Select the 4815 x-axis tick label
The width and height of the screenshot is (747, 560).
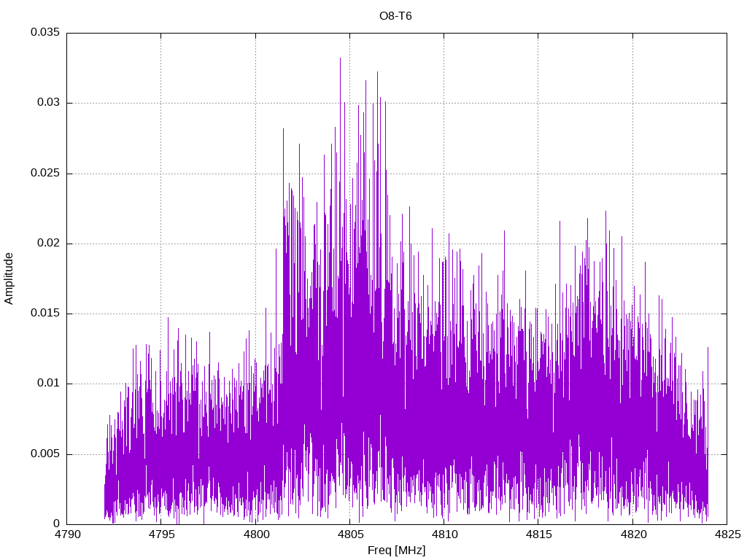[x=538, y=535]
